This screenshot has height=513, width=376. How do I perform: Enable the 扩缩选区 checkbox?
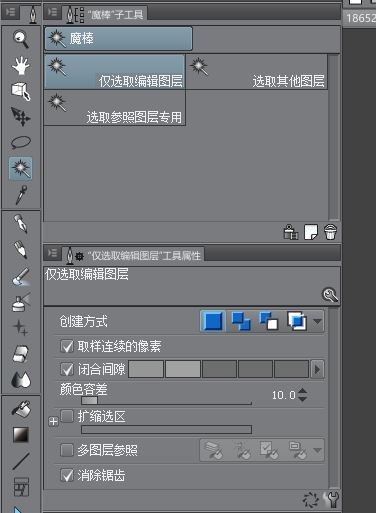click(x=67, y=416)
